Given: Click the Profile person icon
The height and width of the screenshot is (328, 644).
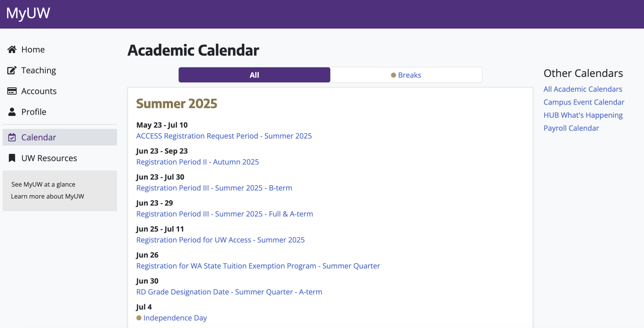Looking at the screenshot, I should [x=12, y=112].
